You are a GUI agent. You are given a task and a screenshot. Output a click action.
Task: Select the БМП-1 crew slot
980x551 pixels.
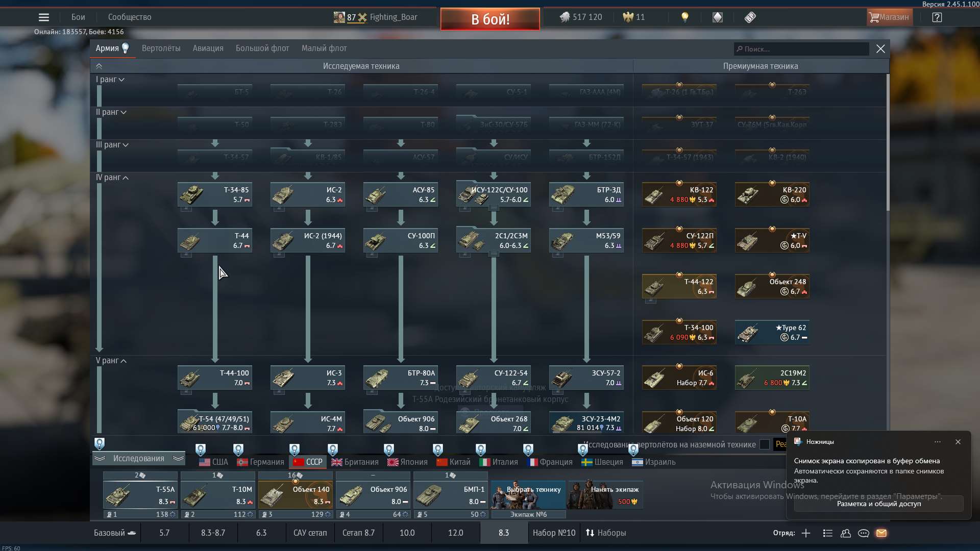(451, 494)
